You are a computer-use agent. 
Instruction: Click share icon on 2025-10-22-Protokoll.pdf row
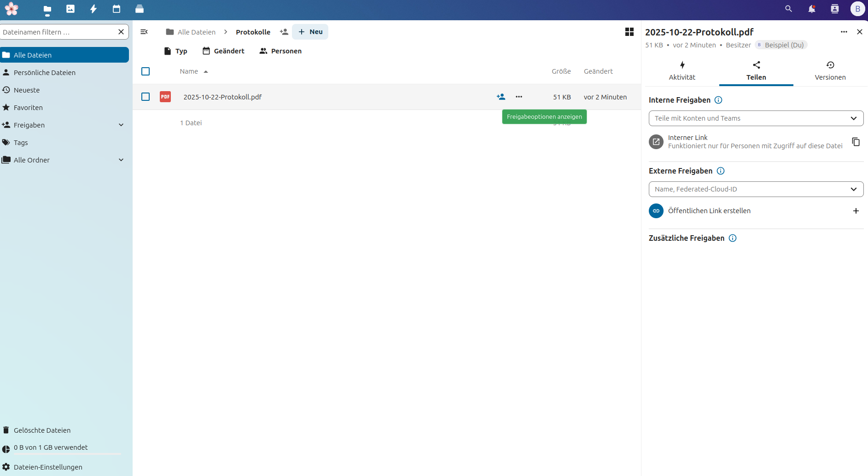point(501,97)
